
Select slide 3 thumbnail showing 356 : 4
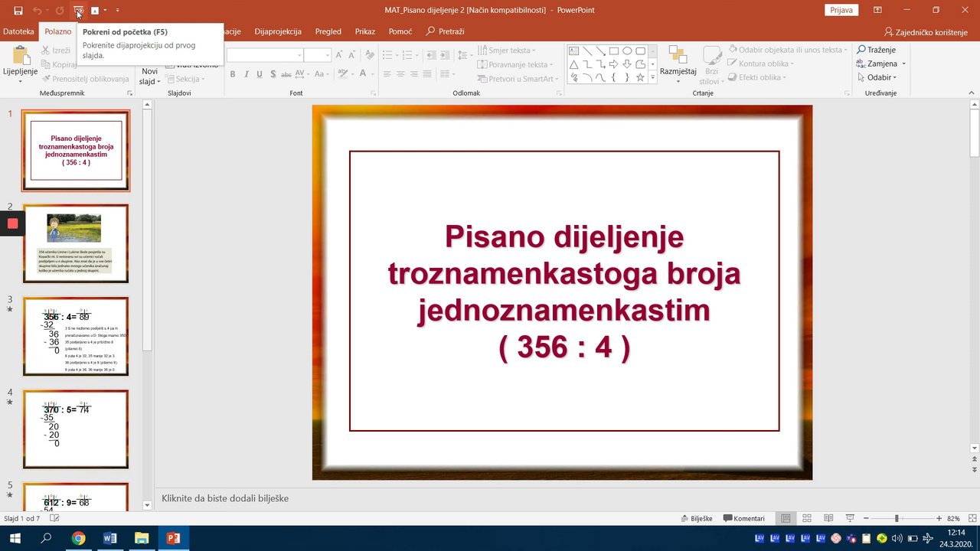tap(76, 336)
